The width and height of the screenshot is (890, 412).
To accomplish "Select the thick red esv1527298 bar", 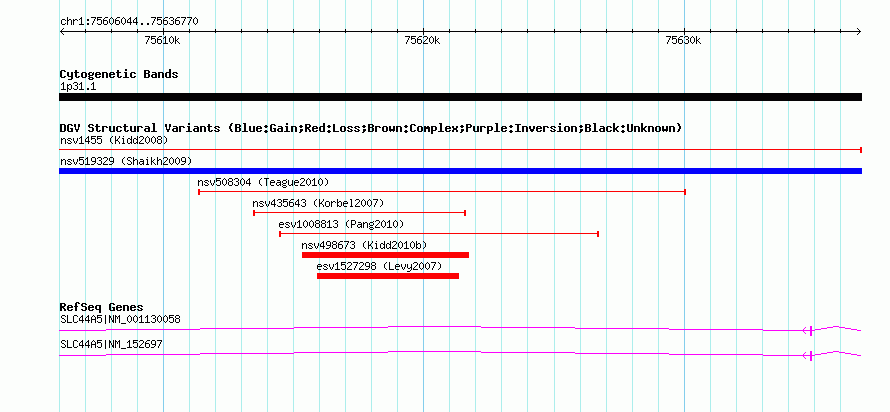I will (x=388, y=276).
